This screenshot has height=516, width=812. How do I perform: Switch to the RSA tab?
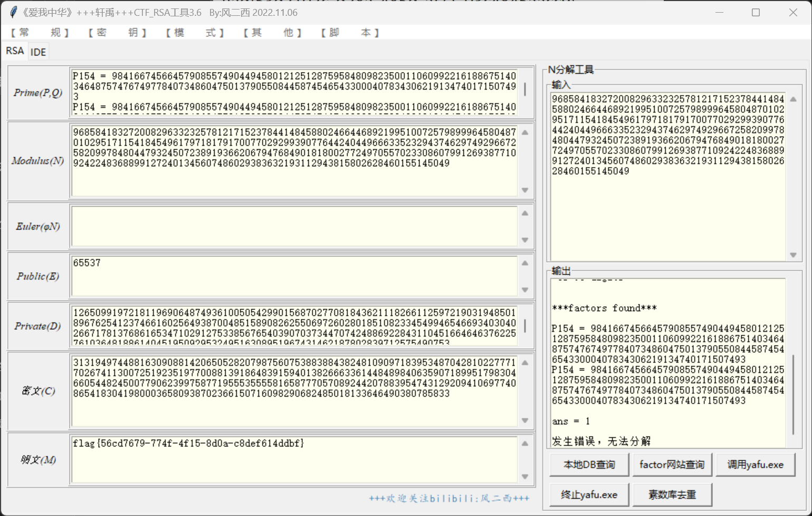click(x=15, y=51)
